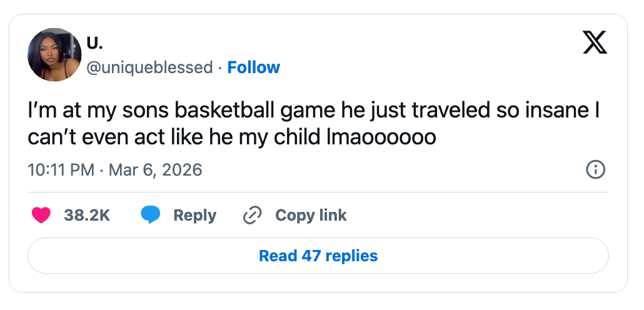The width and height of the screenshot is (644, 310).
Task: Click the blue reply bubble icon
Action: point(151,216)
